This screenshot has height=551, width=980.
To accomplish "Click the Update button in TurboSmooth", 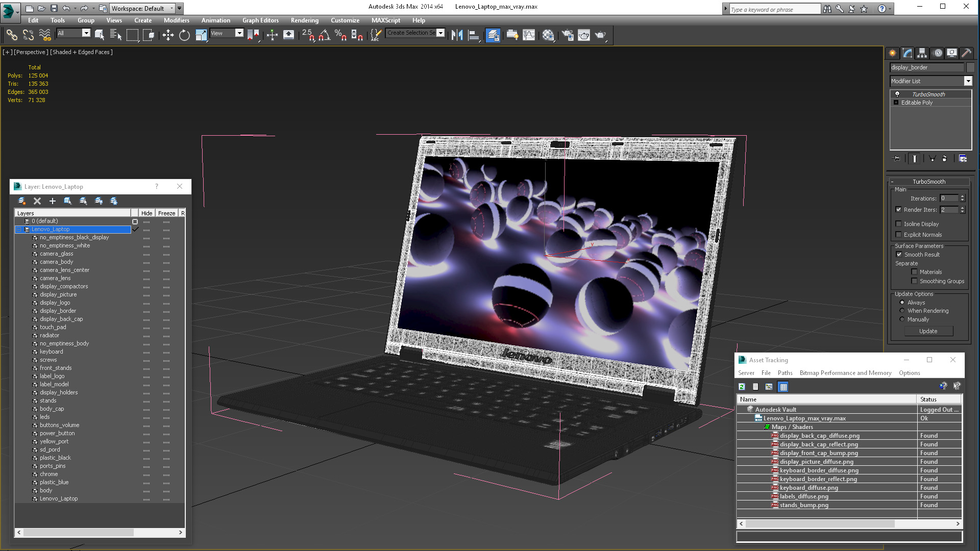I will (928, 331).
